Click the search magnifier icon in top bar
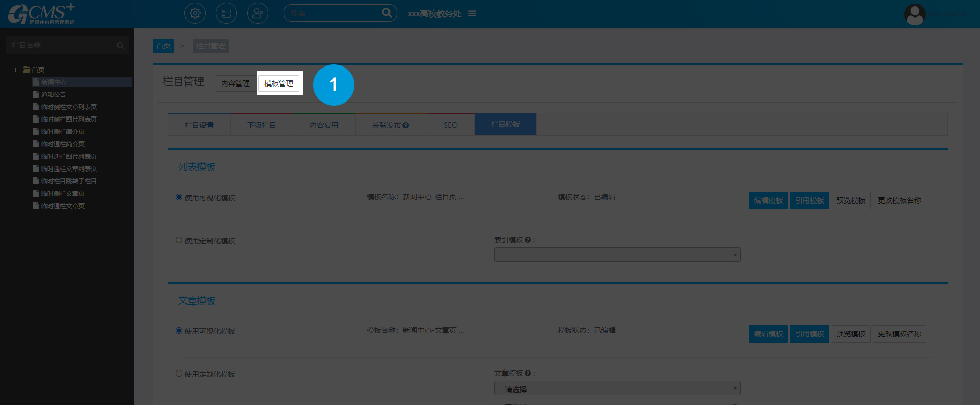Viewport: 980px width, 405px height. tap(386, 13)
